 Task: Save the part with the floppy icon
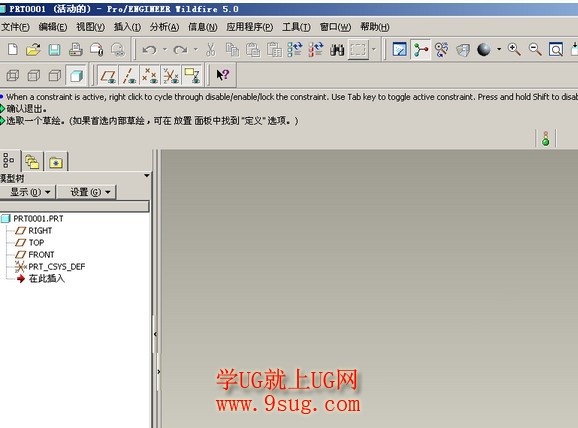coord(55,49)
